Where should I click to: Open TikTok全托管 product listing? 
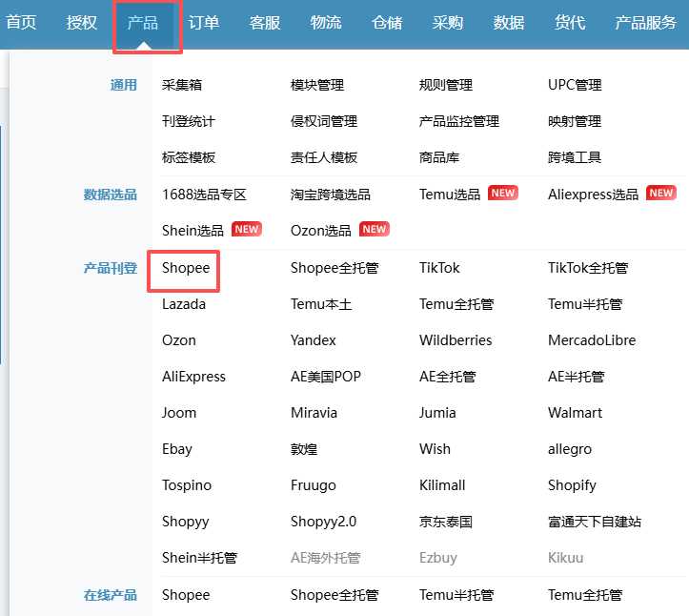[588, 268]
